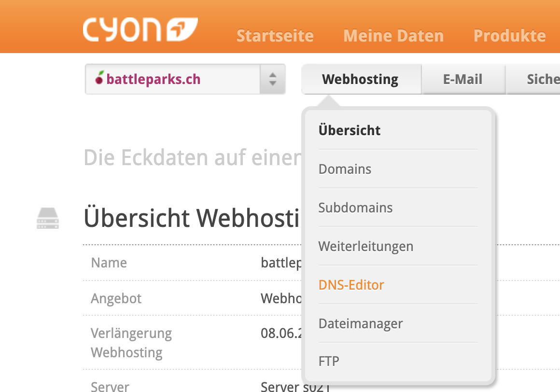The height and width of the screenshot is (392, 560).
Task: Click the domain selector stepper arrows
Action: pos(272,79)
